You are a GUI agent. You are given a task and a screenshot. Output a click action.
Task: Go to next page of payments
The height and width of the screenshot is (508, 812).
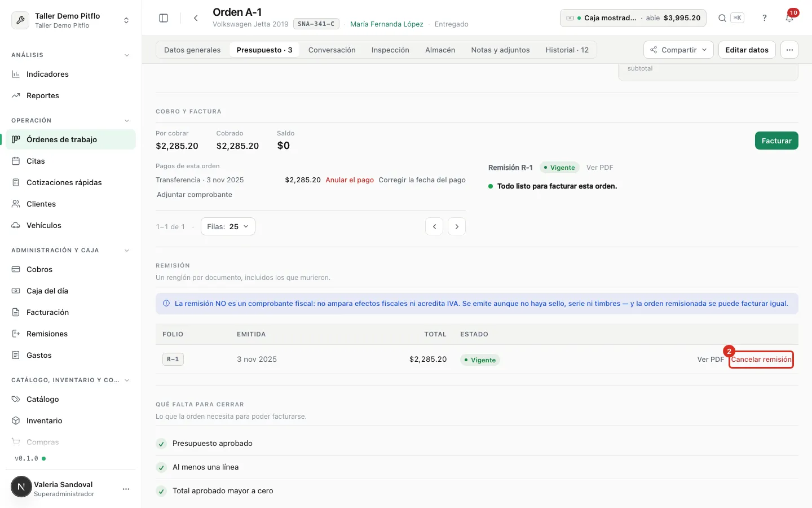pyautogui.click(x=457, y=226)
